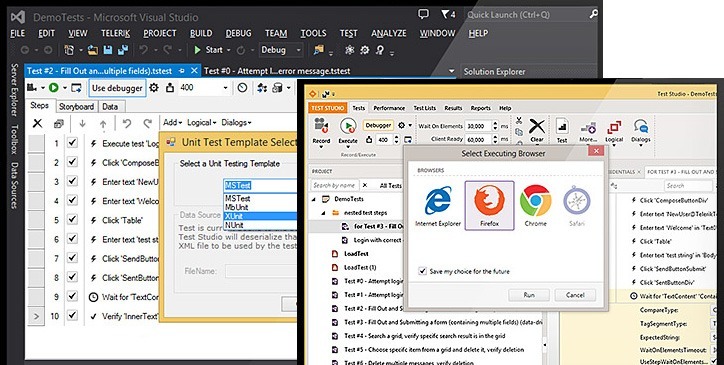Collapse DemoTests project tree node
This screenshot has height=365, width=724.
pos(314,199)
